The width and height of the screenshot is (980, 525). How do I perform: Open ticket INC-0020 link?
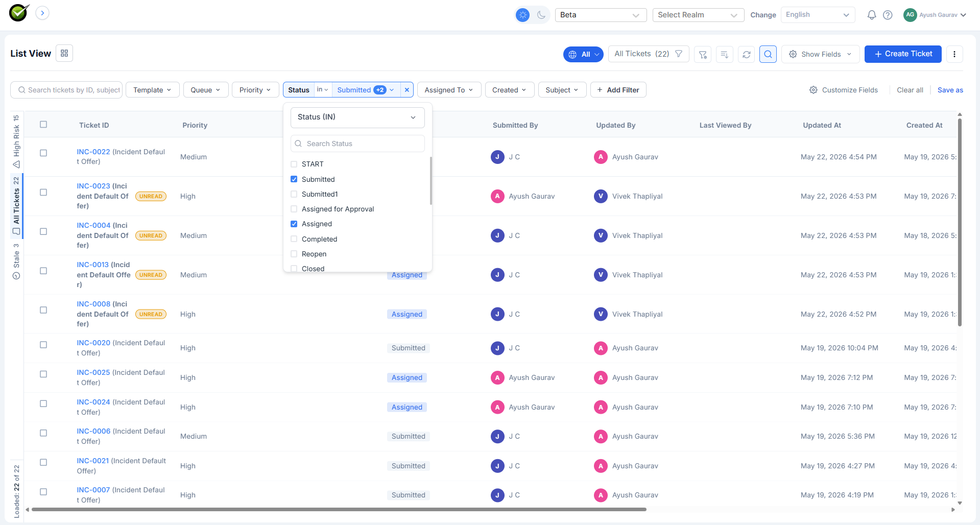93,343
